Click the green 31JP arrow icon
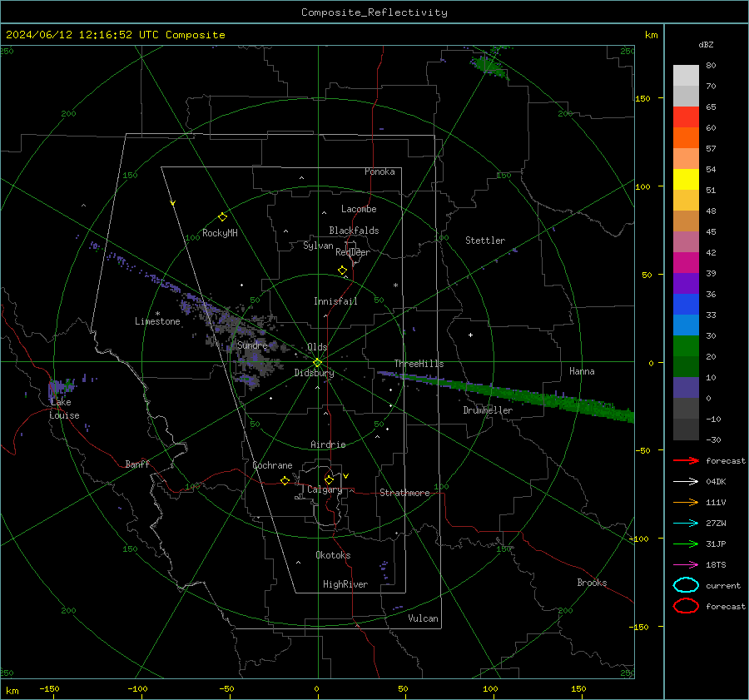This screenshot has height=700, width=749. click(x=686, y=544)
